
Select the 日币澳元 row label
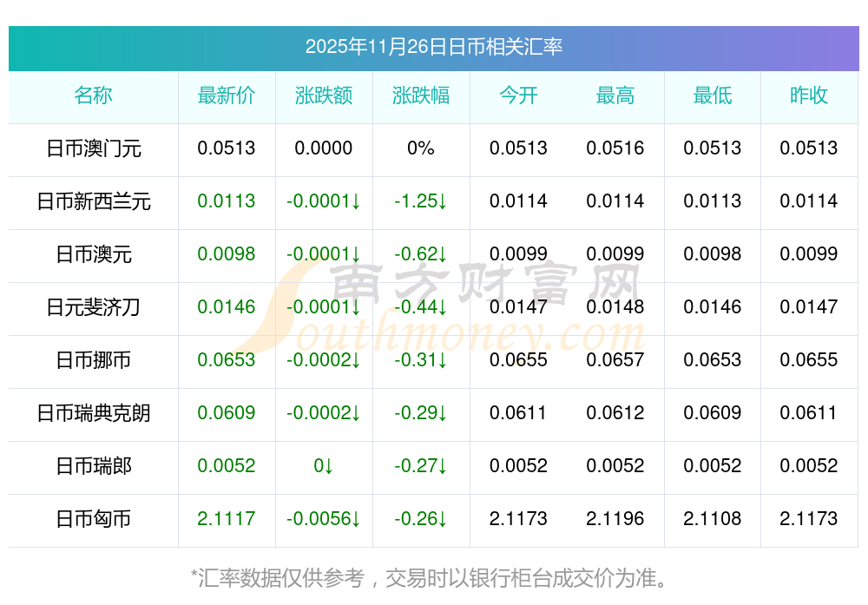coord(93,255)
